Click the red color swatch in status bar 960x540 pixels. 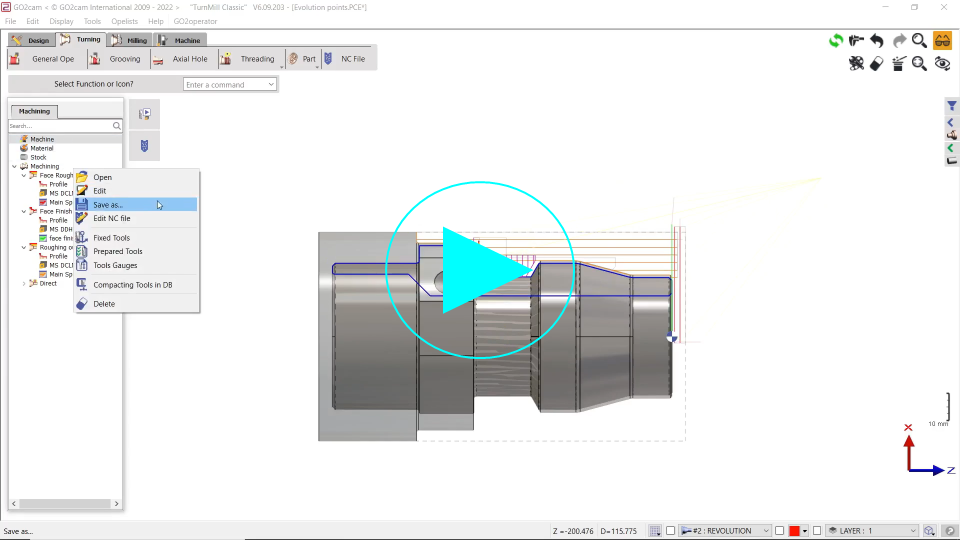pos(795,531)
